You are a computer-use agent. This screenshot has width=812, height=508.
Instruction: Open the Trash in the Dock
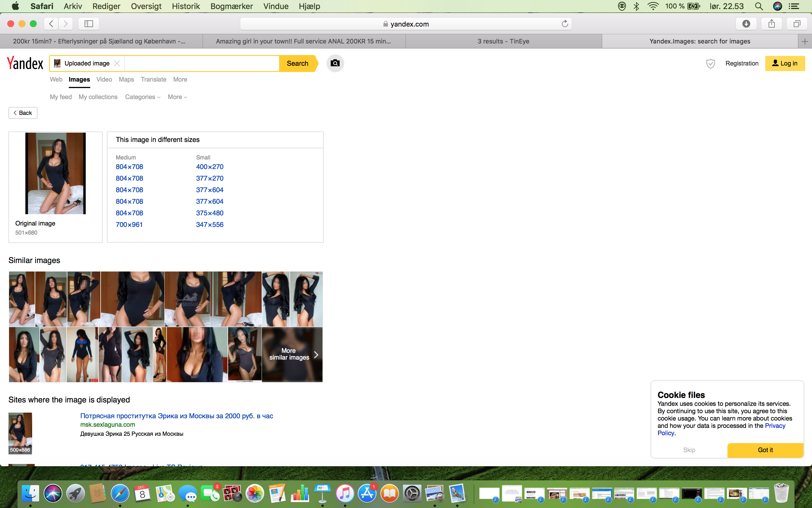pos(782,493)
